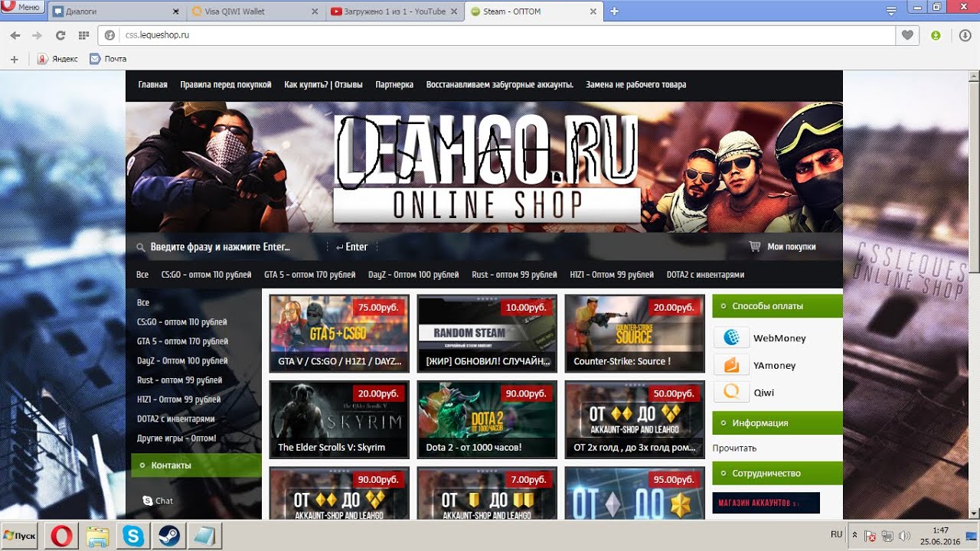
Task: Open the 95.00руб. product card
Action: [635, 493]
